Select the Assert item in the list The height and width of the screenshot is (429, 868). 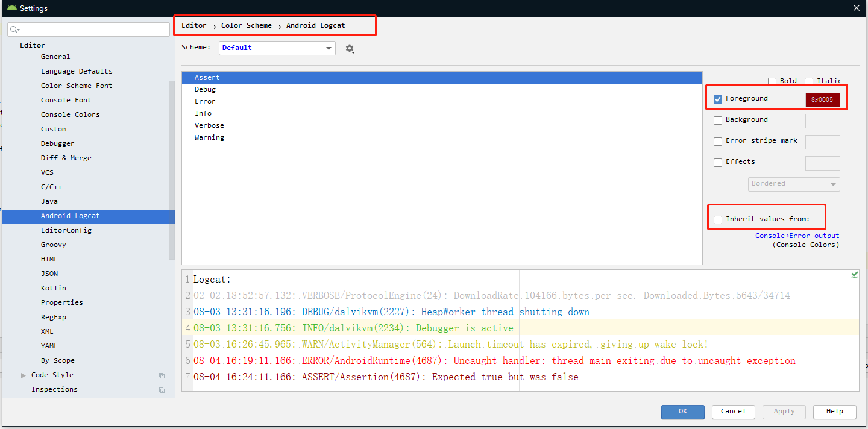click(x=442, y=77)
